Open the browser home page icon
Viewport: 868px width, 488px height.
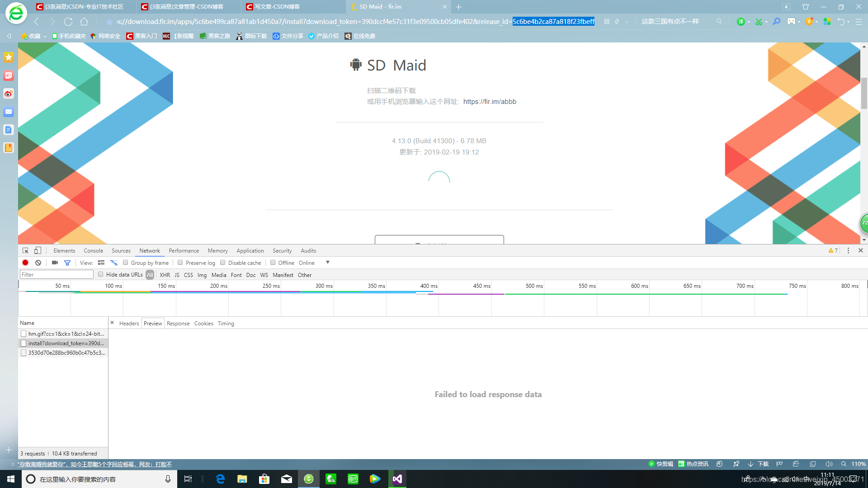coord(84,22)
